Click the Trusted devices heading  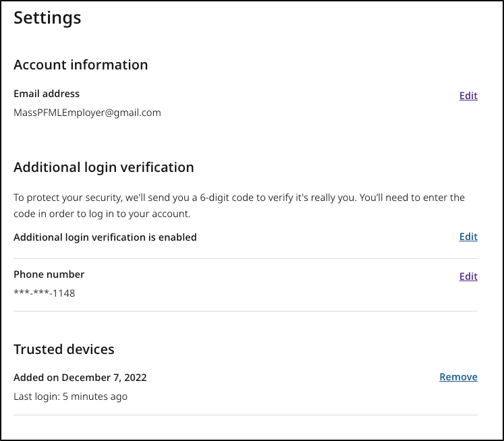[x=64, y=349]
